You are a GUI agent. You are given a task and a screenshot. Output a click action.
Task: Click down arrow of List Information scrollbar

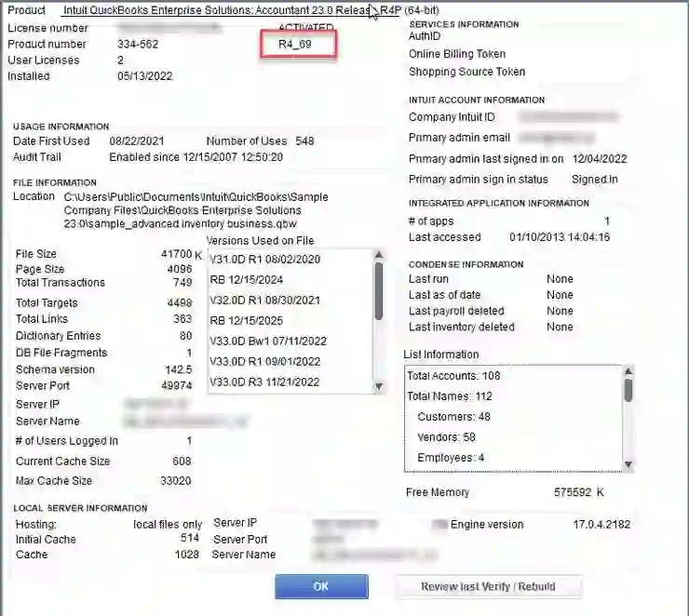click(628, 464)
